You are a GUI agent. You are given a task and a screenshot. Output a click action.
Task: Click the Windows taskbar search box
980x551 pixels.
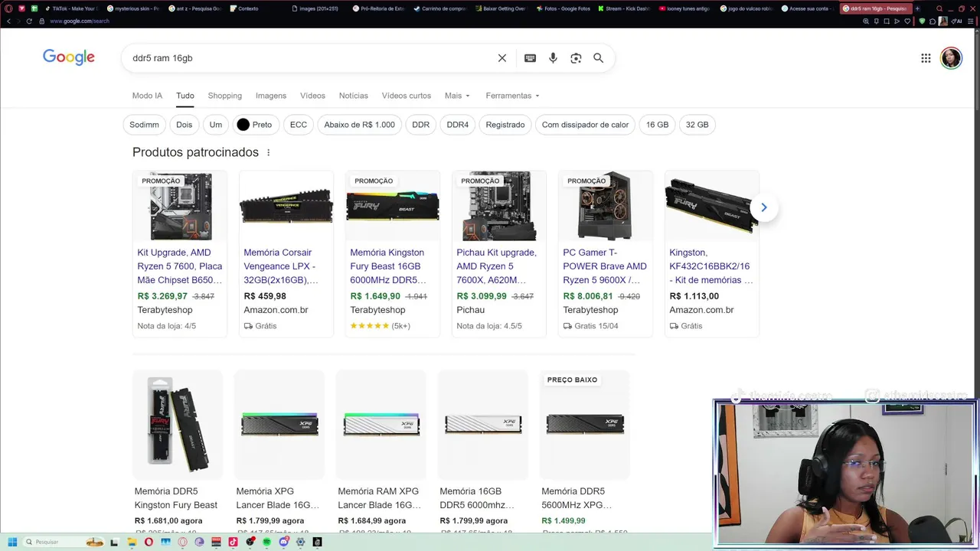click(x=64, y=542)
